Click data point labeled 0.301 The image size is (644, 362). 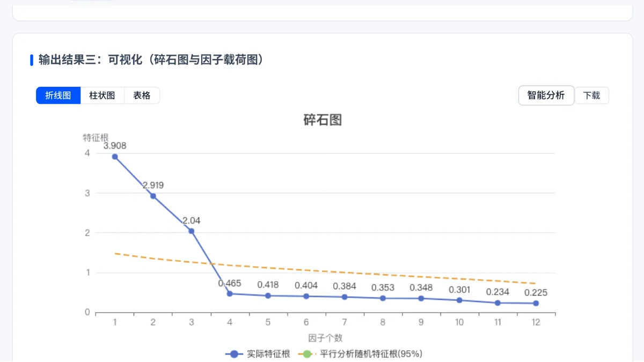click(459, 300)
